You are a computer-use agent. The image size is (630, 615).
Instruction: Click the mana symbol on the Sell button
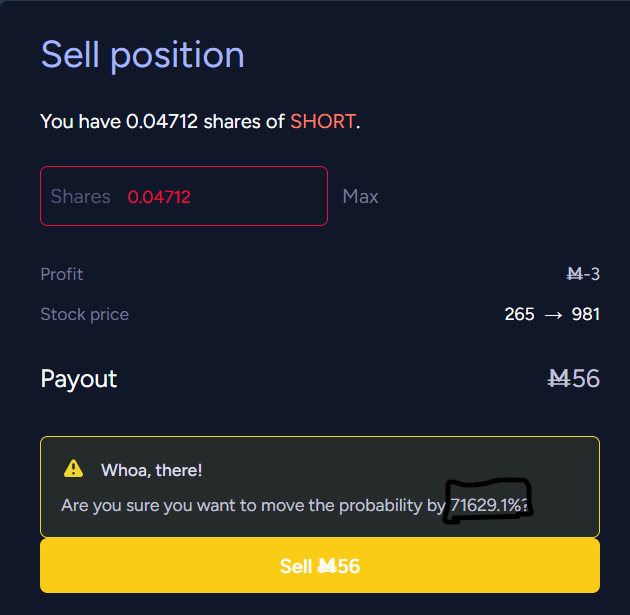pos(326,567)
